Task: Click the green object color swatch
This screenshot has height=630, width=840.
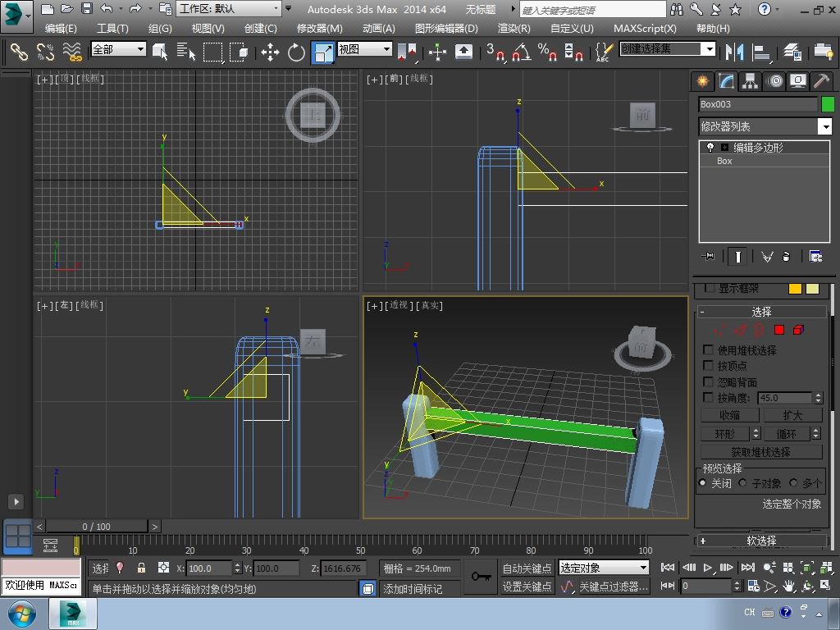Action: click(828, 104)
